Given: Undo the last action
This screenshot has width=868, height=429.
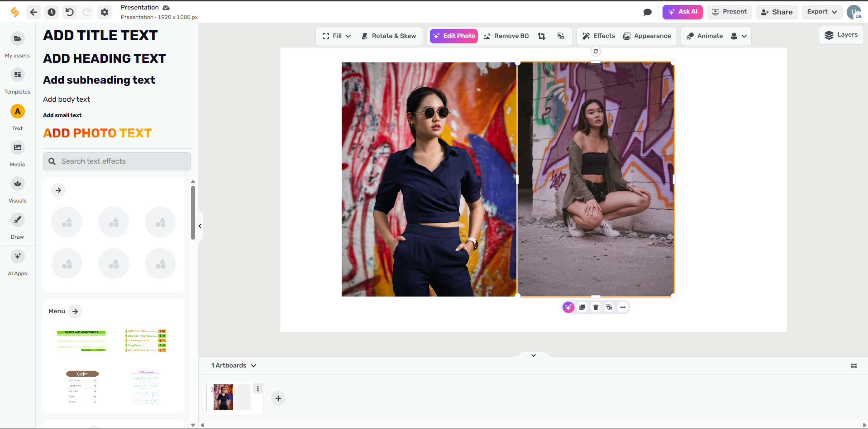Looking at the screenshot, I should (69, 12).
